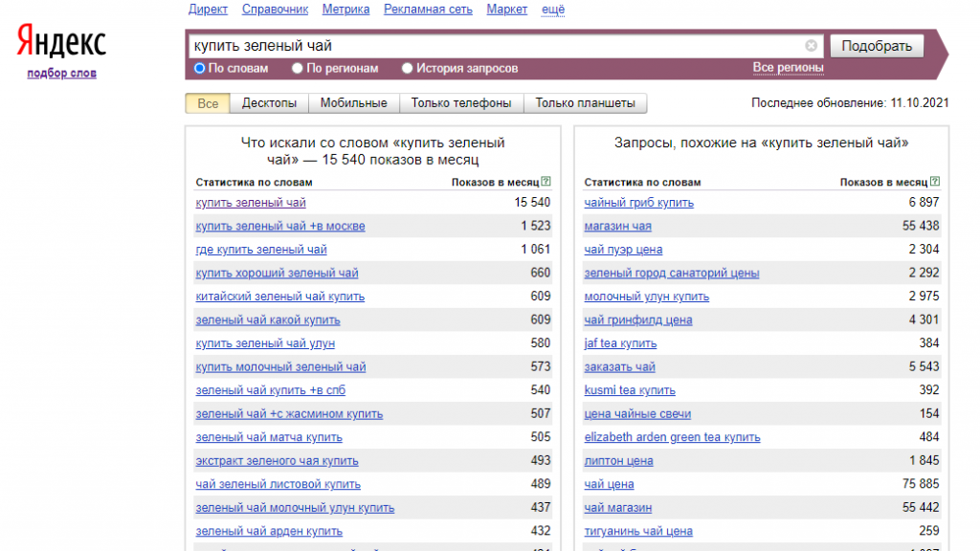
Task: Switch to the 'Десктопы' tab
Action: pos(269,103)
